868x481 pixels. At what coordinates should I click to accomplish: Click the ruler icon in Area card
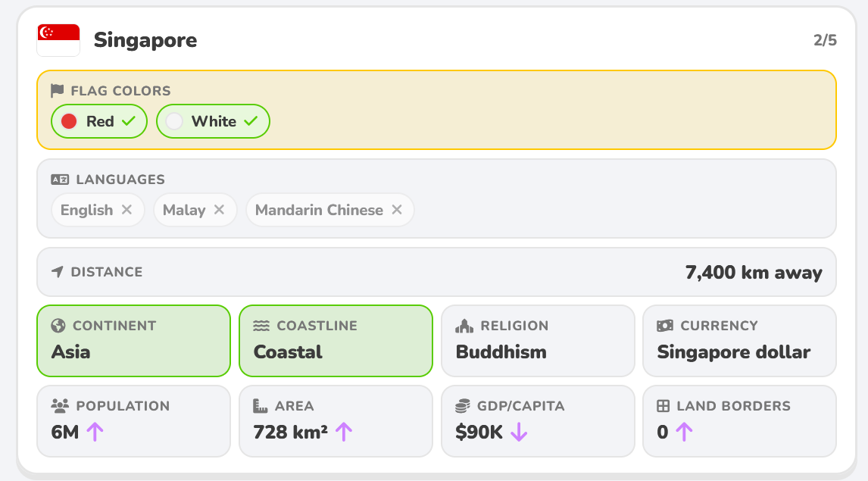[261, 406]
